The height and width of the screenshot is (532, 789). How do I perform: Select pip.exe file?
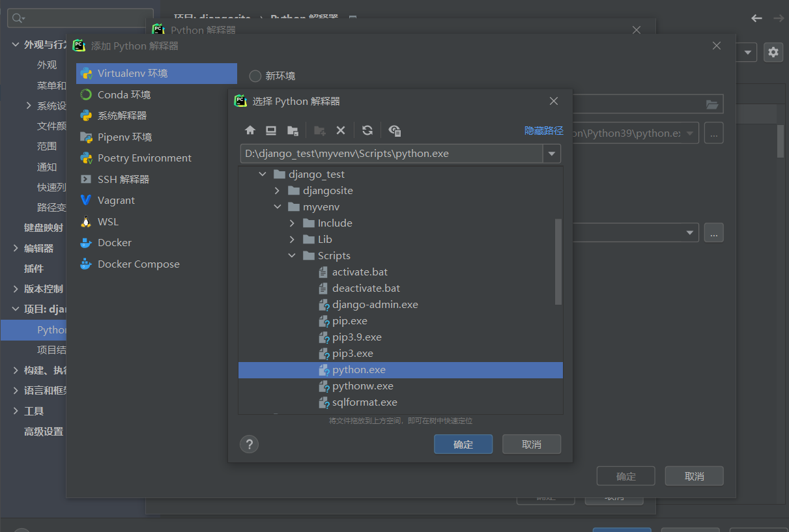[349, 321]
